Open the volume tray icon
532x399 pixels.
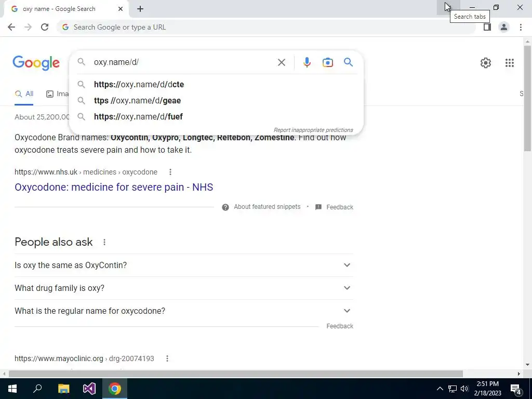click(464, 389)
